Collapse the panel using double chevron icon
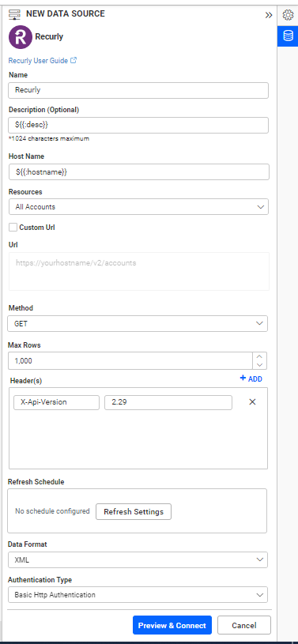Image resolution: width=298 pixels, height=644 pixels. click(x=269, y=15)
